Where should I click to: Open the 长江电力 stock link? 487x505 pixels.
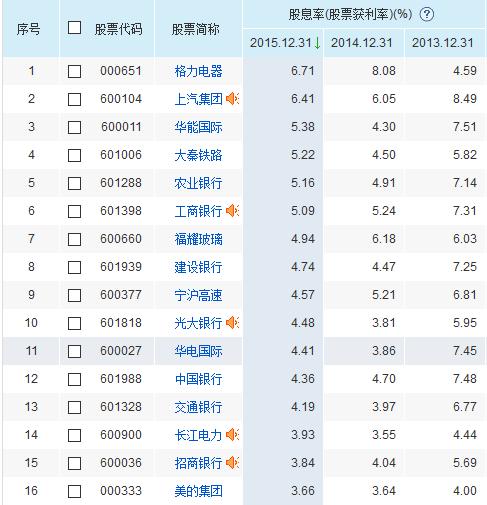pos(198,435)
